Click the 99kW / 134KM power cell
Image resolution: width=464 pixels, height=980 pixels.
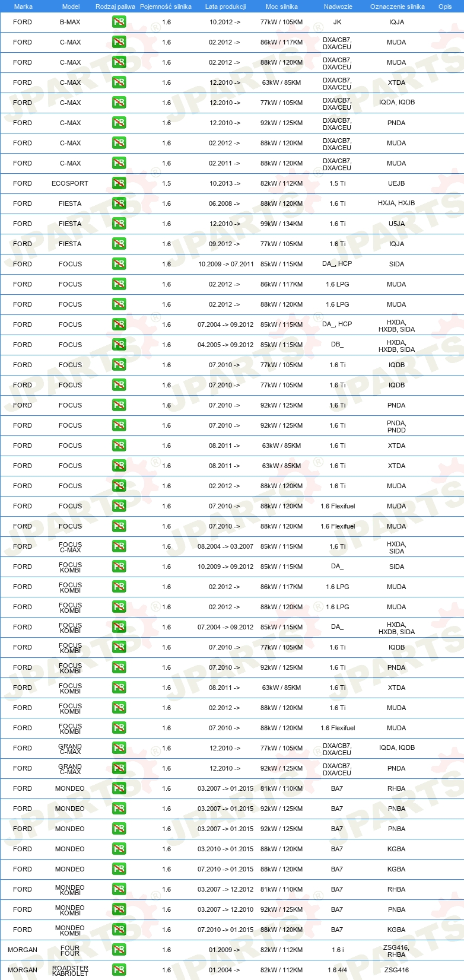click(281, 224)
